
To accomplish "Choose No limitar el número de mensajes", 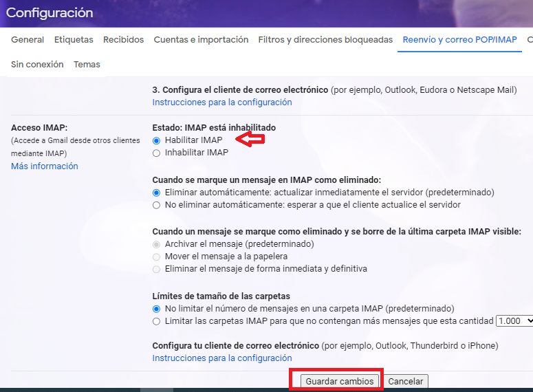I will pos(156,309).
